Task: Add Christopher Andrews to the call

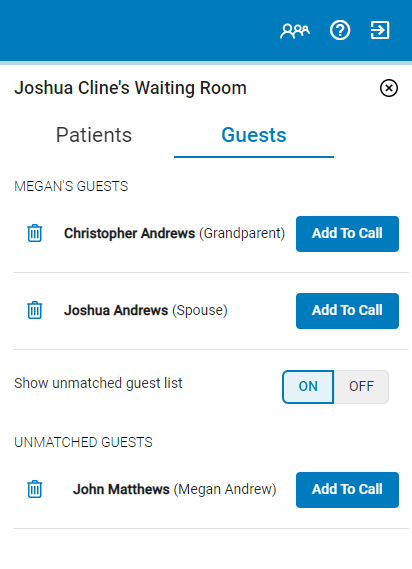Action: point(347,234)
